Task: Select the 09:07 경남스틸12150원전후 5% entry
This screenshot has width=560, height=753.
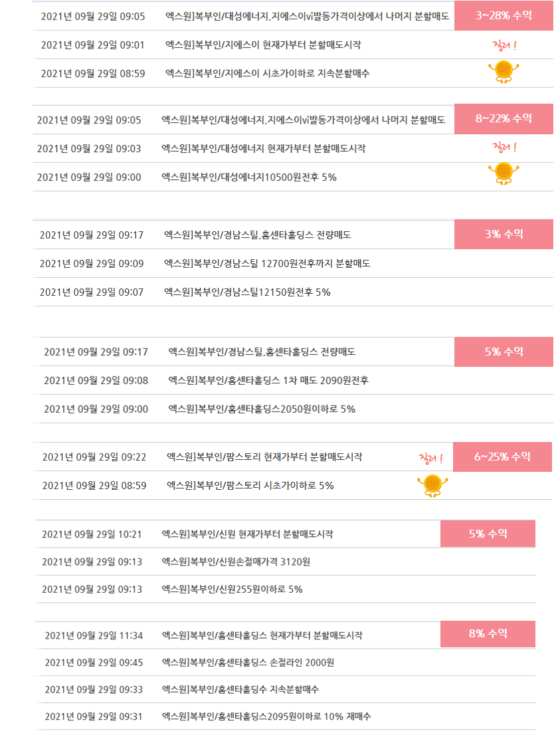Action: coord(293,292)
